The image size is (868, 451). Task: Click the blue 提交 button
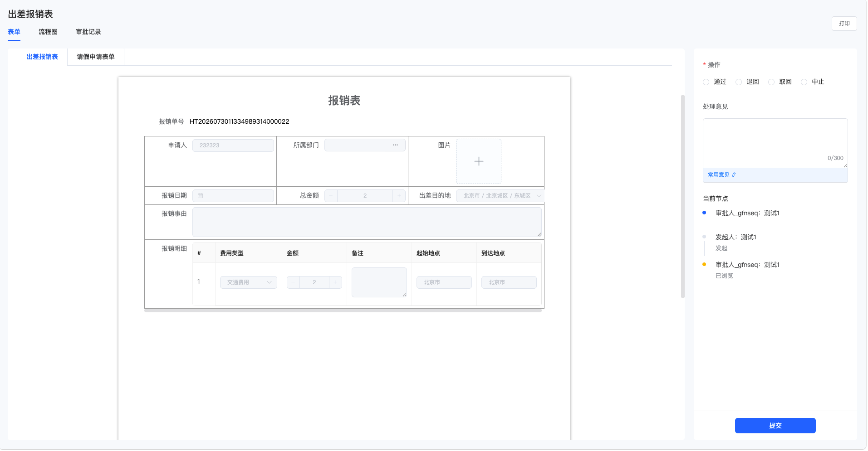point(775,426)
